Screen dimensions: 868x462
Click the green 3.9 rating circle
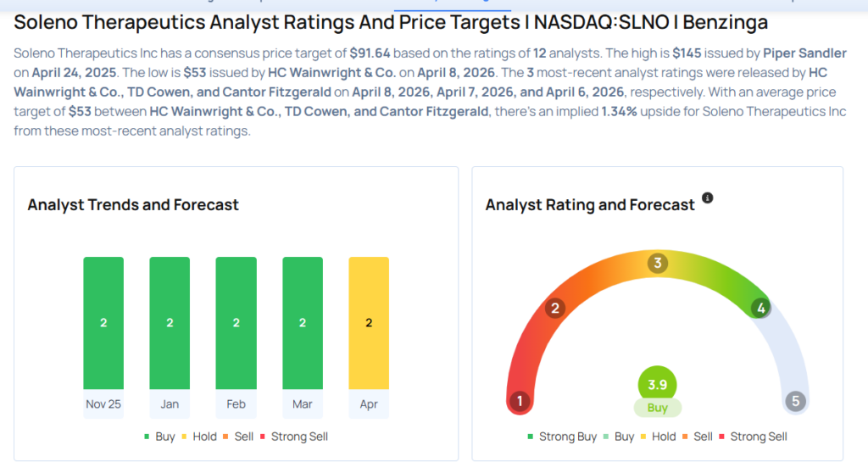tap(657, 384)
